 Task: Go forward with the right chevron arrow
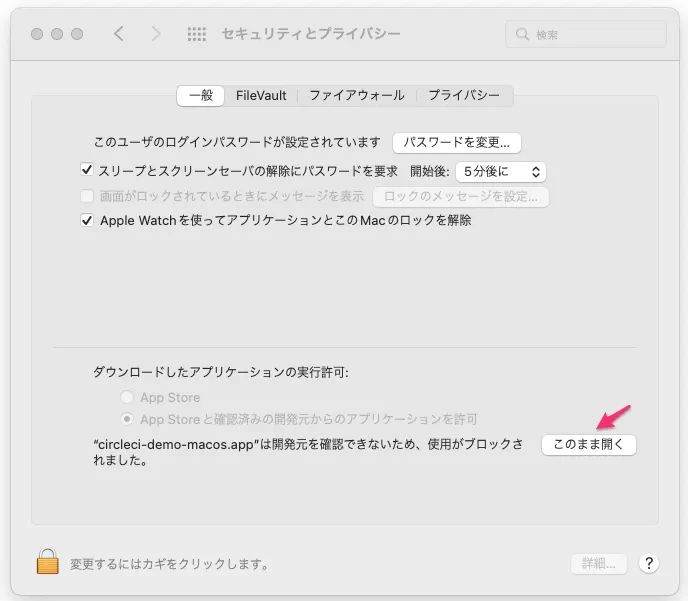(x=156, y=33)
